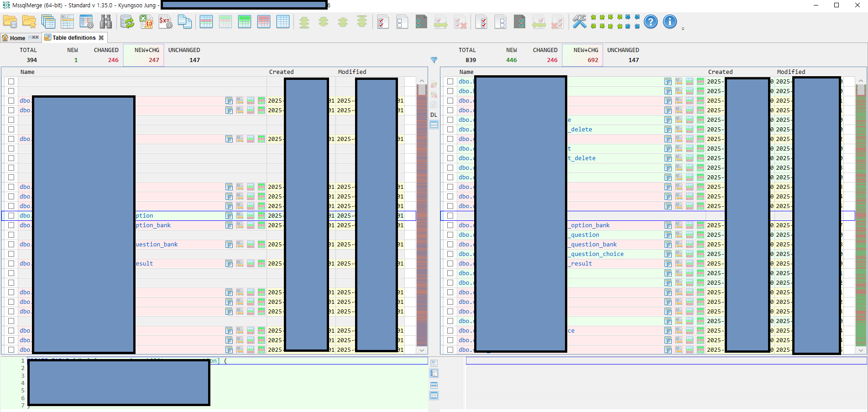The width and height of the screenshot is (868, 412).
Task: Click the binoculars search icon
Action: tap(106, 21)
